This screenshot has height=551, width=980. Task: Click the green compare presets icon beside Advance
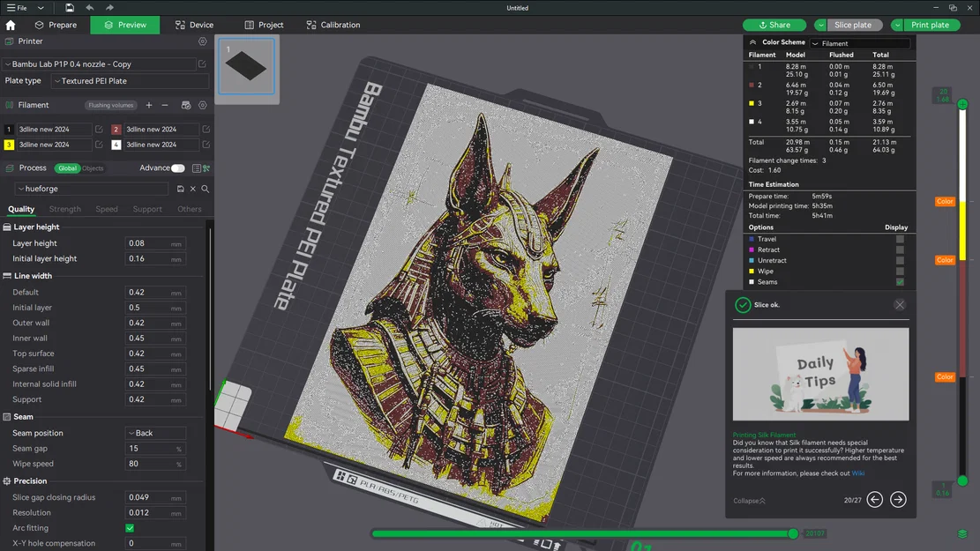pos(206,168)
